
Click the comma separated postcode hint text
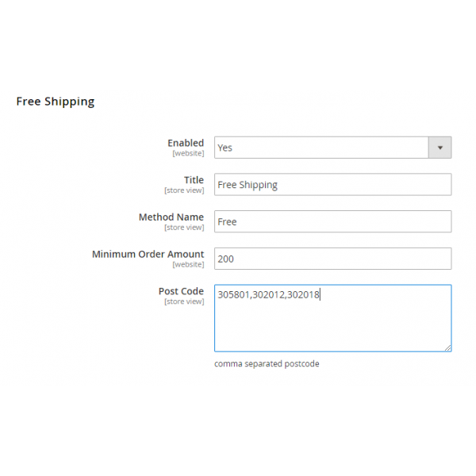(267, 364)
